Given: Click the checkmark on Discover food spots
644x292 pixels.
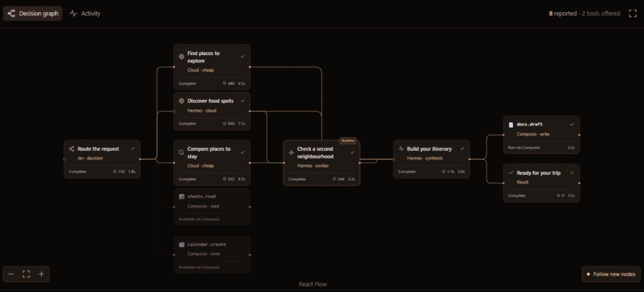Looking at the screenshot, I should click(x=242, y=101).
